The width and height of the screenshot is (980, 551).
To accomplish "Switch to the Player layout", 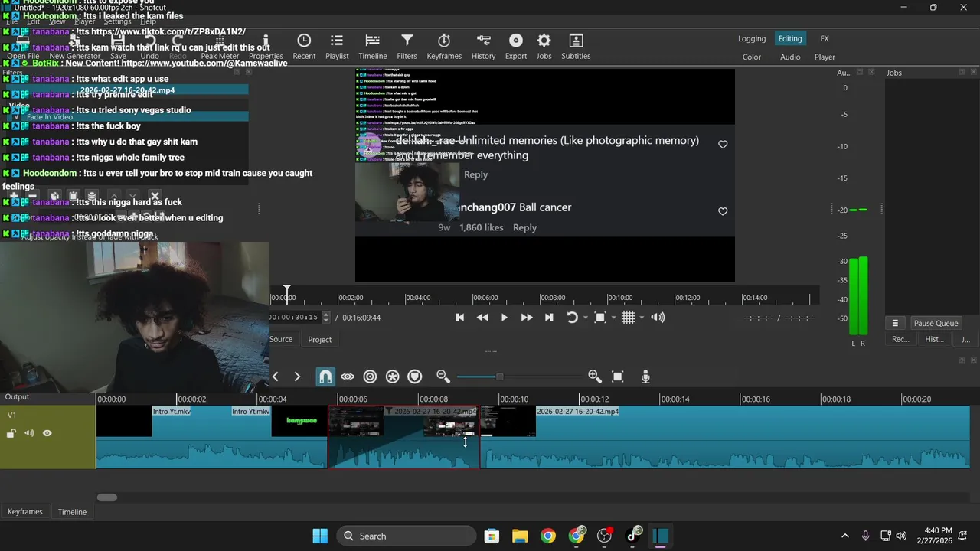I will click(825, 57).
